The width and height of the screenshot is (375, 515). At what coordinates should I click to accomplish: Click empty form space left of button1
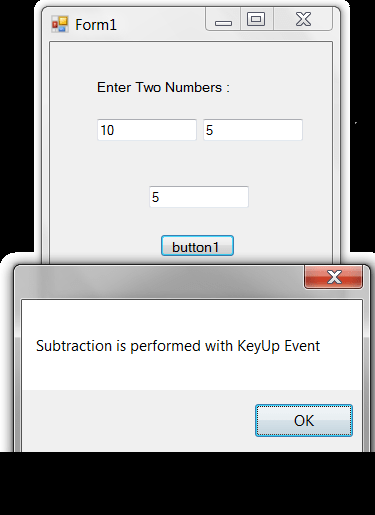(105, 246)
